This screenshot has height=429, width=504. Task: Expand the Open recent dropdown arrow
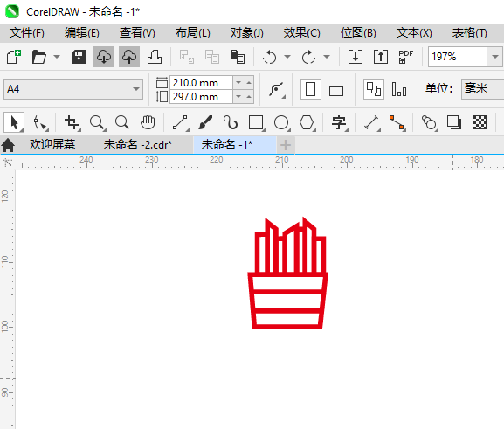coord(57,57)
